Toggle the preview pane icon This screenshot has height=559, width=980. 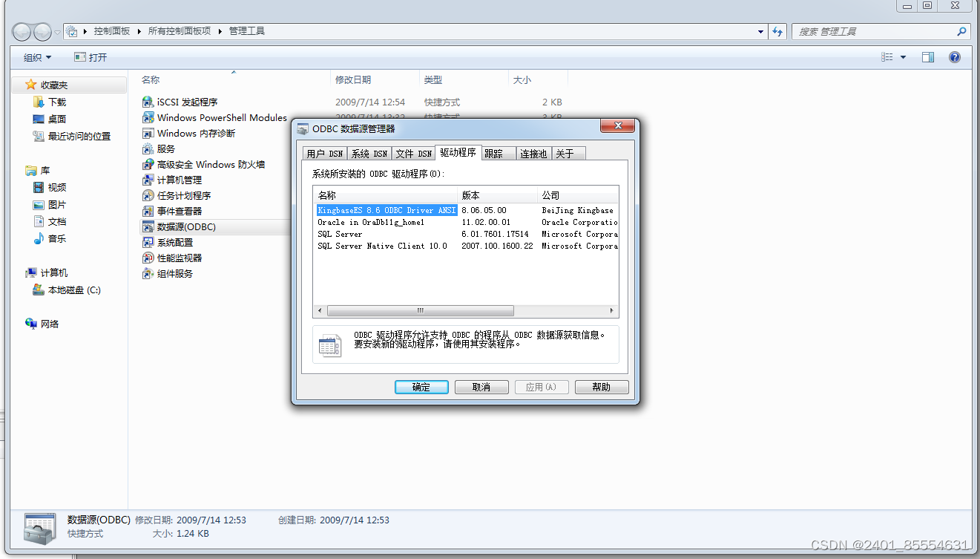coord(927,56)
